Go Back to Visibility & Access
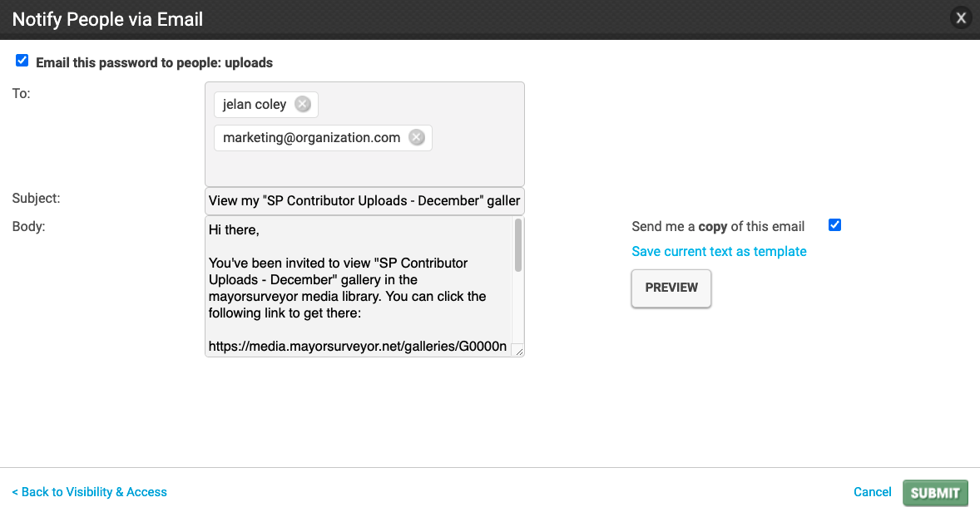 click(x=89, y=492)
